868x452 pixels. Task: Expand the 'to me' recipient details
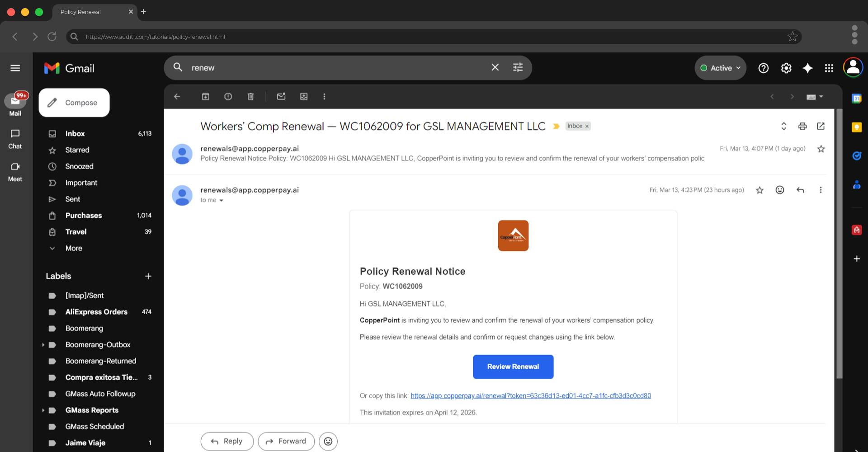211,200
